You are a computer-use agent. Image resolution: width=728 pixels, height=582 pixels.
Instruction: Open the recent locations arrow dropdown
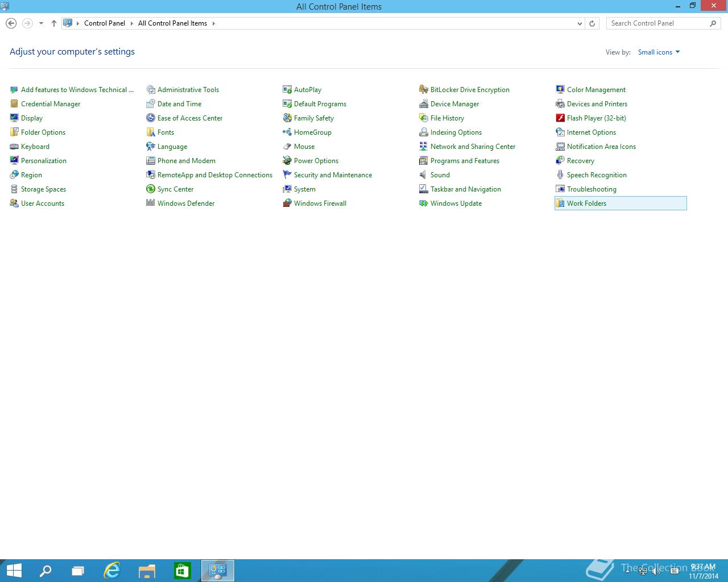coord(41,23)
